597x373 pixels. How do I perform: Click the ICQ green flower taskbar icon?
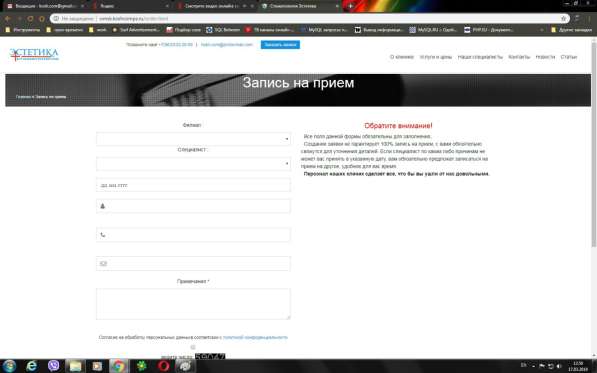click(x=141, y=366)
